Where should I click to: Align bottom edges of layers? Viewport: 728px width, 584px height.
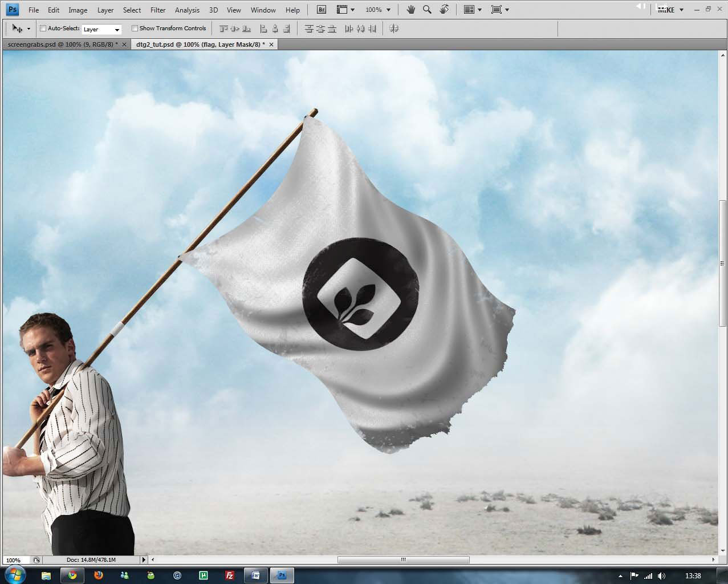click(246, 29)
